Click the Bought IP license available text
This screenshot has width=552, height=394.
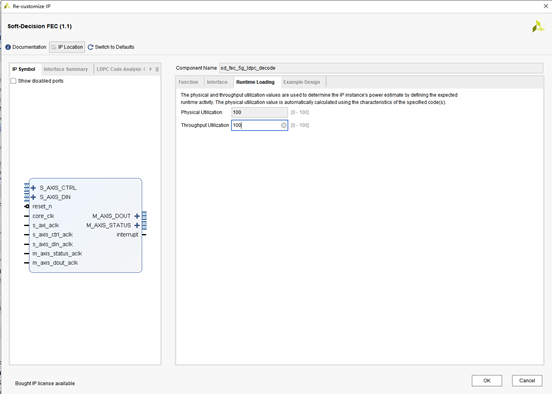45,383
